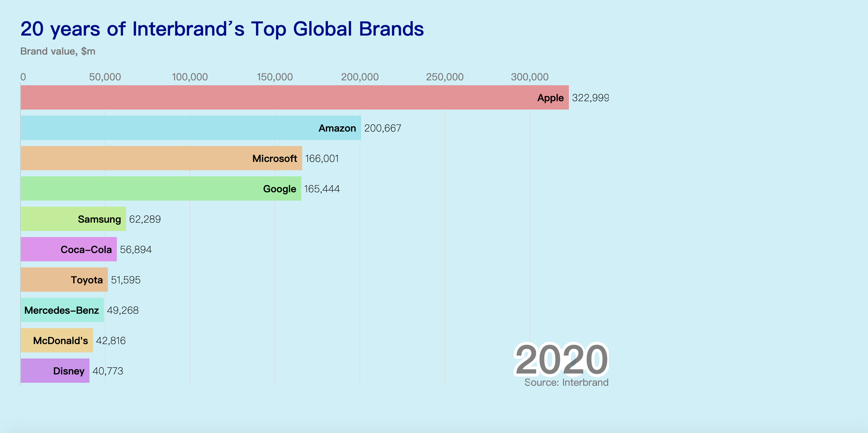Click the Toyota value 51,595
This screenshot has width=868, height=433.
(x=126, y=280)
